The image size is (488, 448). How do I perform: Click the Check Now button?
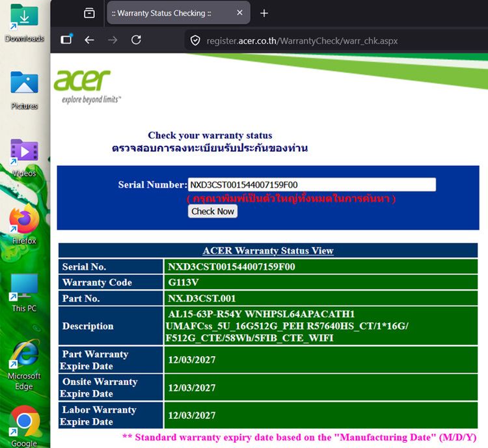coord(213,211)
